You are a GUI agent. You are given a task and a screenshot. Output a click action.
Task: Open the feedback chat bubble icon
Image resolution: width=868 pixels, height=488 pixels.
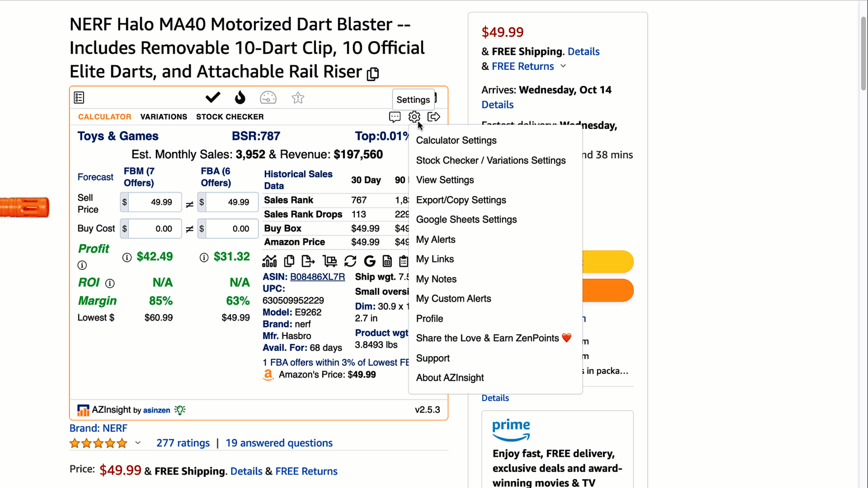pyautogui.click(x=395, y=117)
